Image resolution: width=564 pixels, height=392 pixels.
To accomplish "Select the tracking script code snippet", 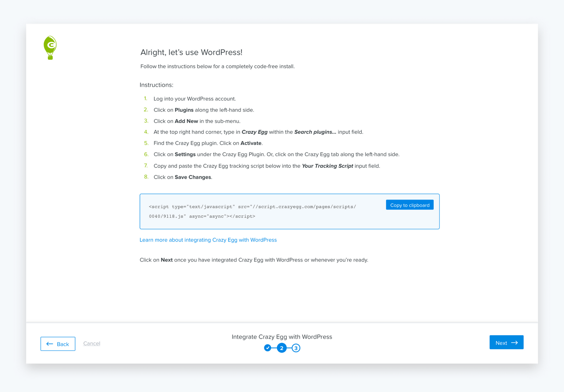I will pyautogui.click(x=252, y=211).
